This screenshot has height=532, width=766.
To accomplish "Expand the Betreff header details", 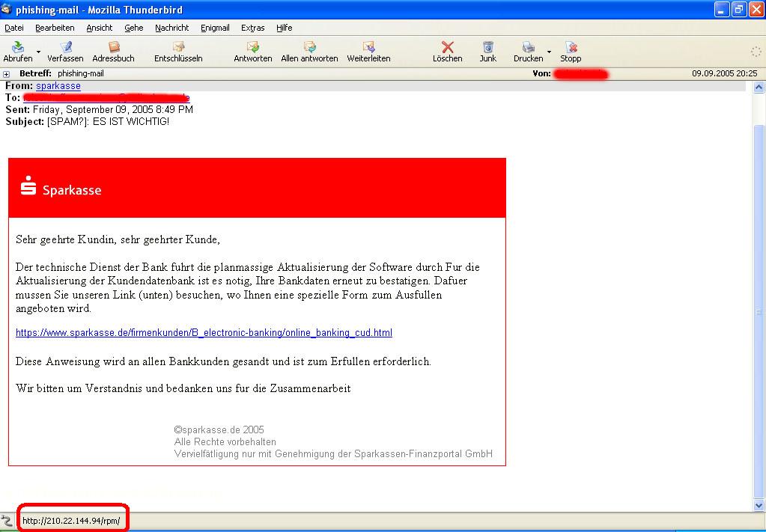I will click(6, 74).
